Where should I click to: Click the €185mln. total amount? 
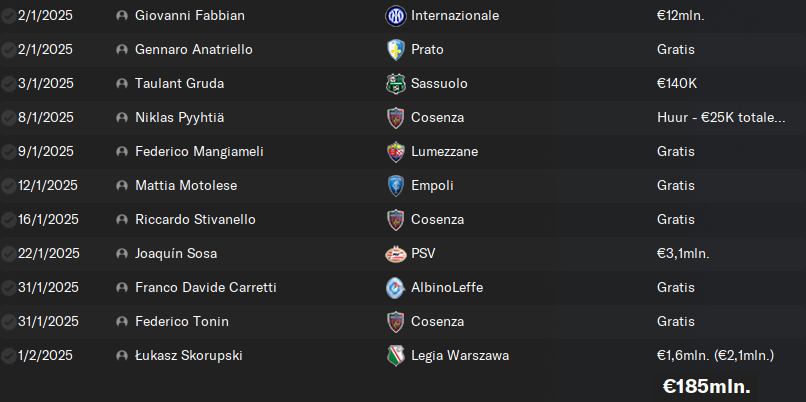[x=706, y=386]
